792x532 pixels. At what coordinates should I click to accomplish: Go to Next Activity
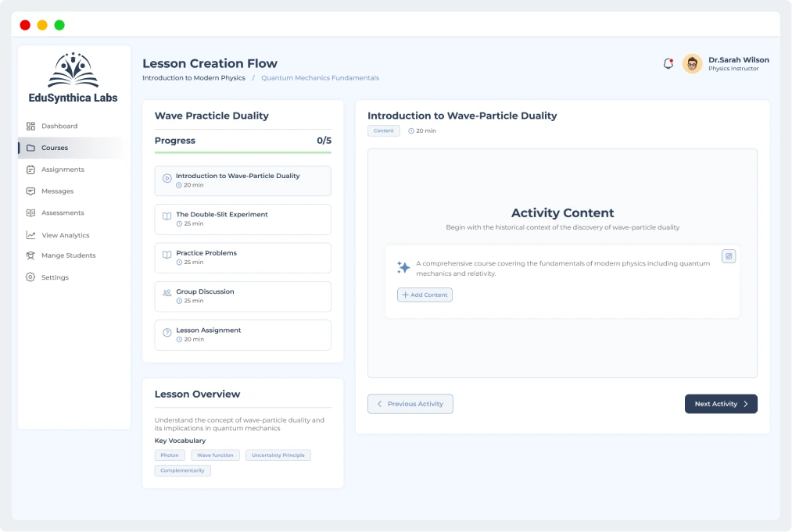tap(720, 404)
